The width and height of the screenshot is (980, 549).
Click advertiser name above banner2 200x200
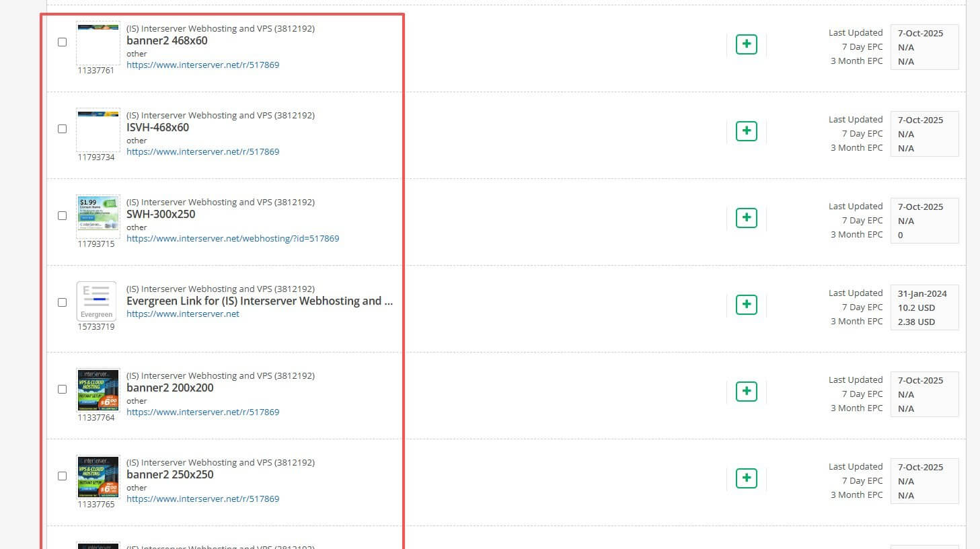(x=221, y=376)
